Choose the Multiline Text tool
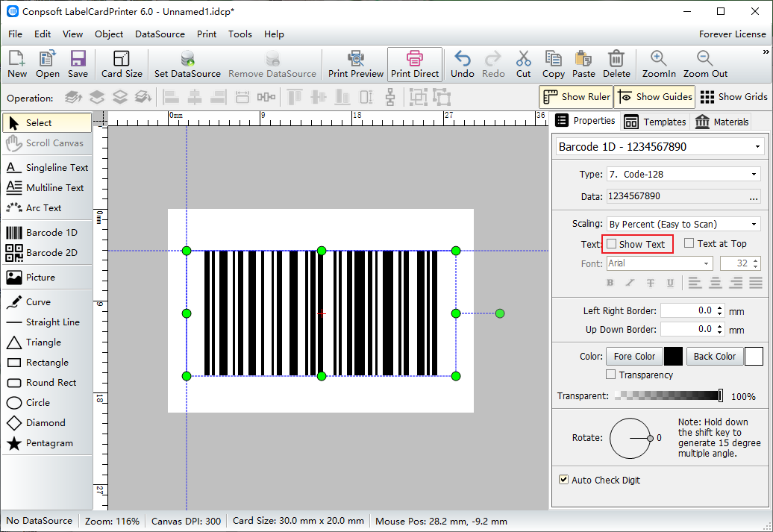Viewport: 773px width, 532px height. pyautogui.click(x=47, y=188)
